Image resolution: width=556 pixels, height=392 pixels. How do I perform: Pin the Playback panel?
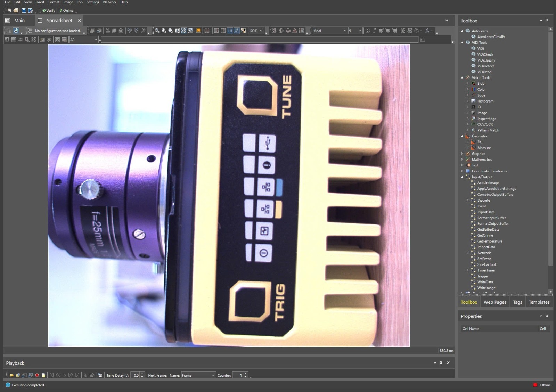point(441,363)
